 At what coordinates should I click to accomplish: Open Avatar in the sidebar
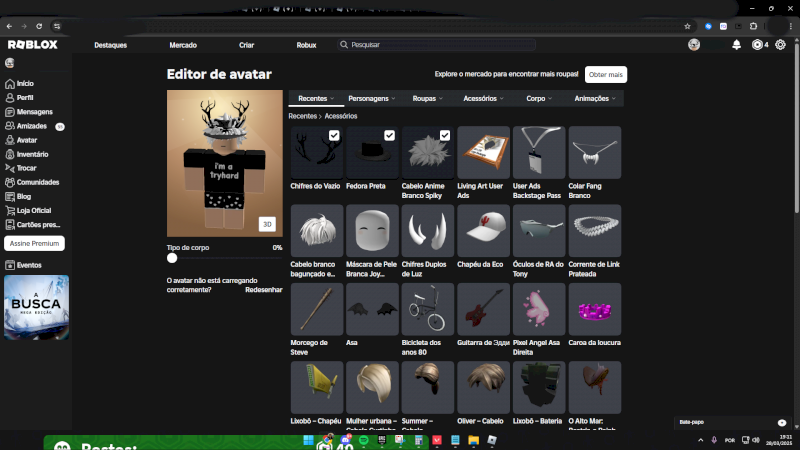click(21, 140)
